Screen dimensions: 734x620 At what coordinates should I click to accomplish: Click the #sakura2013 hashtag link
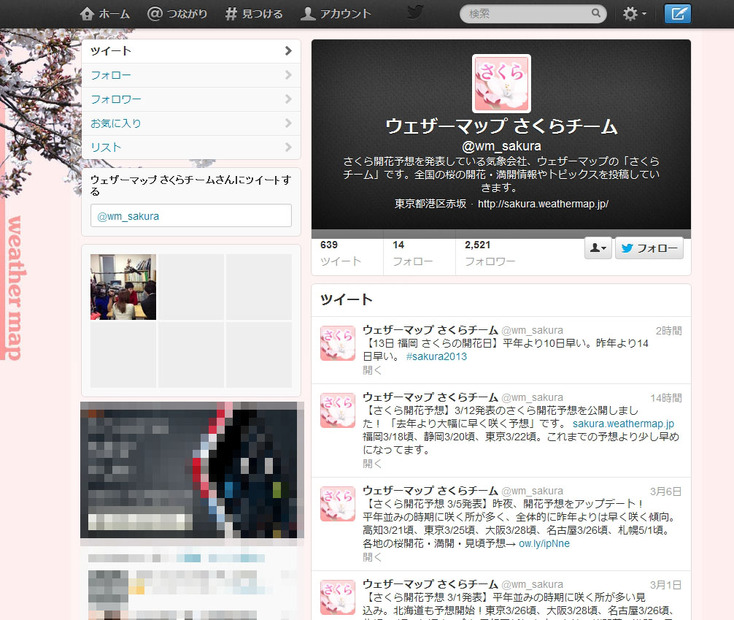(436, 356)
